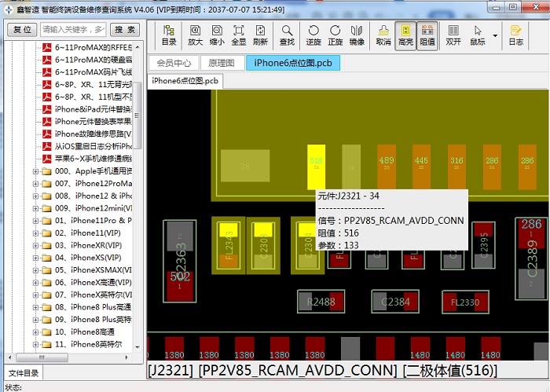Expand the 007、iPhone12ProMax folder

click(x=35, y=184)
